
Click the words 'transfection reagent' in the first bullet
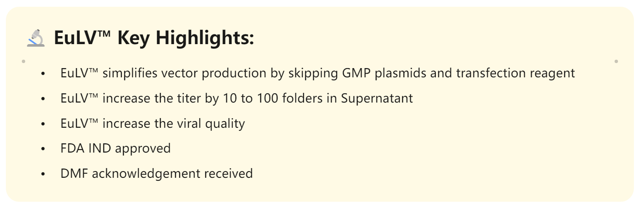[516, 74]
